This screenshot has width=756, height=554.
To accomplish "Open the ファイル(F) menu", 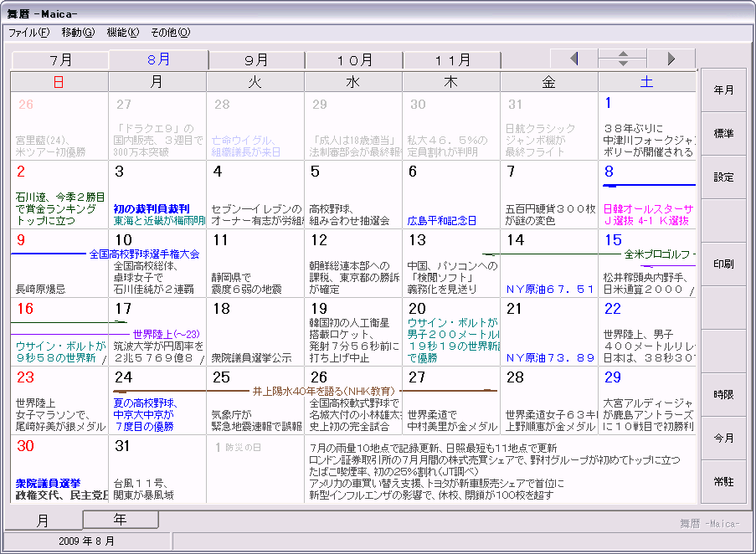I will [29, 33].
